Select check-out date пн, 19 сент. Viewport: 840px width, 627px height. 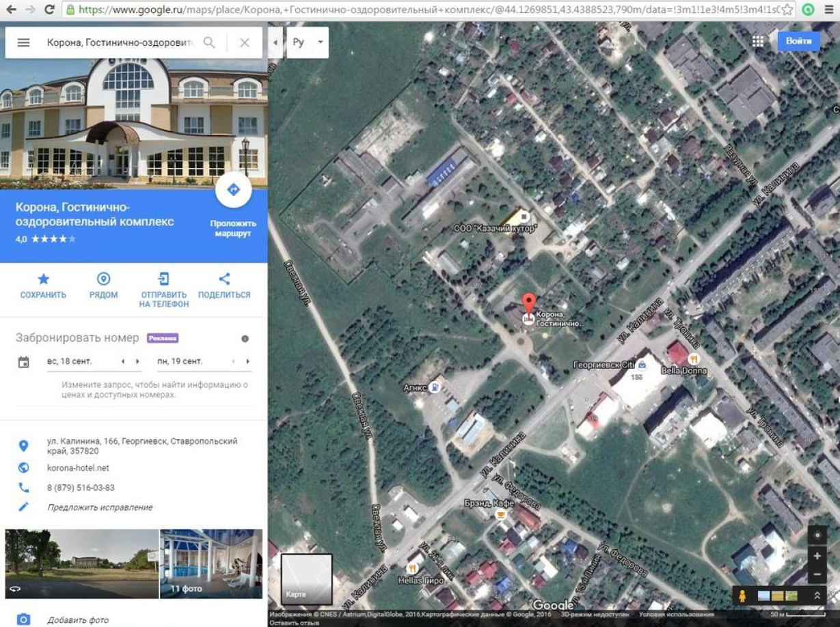(x=180, y=361)
